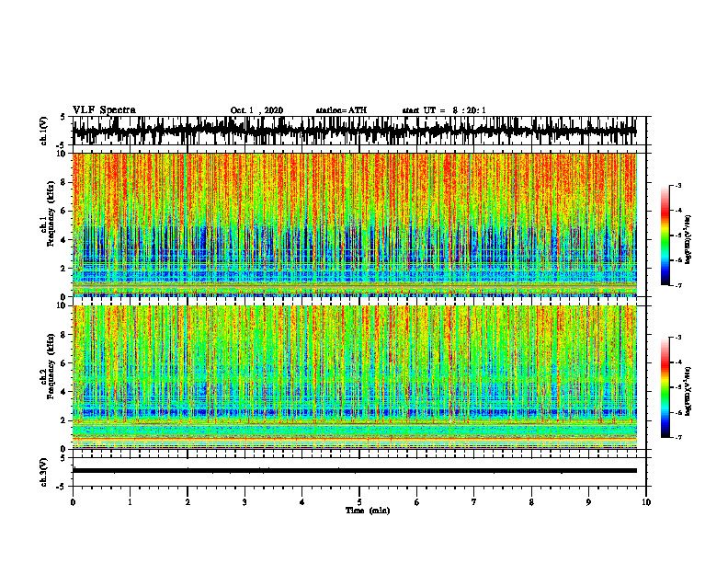Click the ch.2 color bar "-7" label
Screen dimensions: 728x563
(678, 437)
